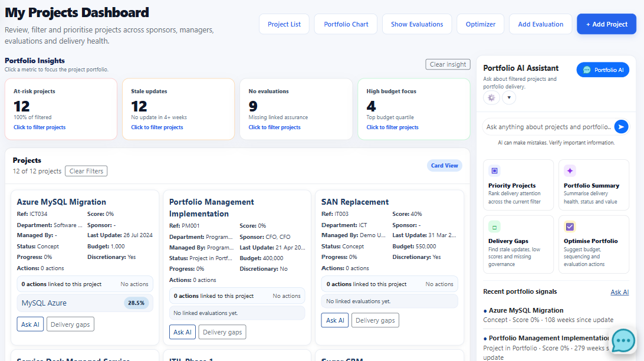The height and width of the screenshot is (361, 644).
Task: Clear Filters in the Projects section
Action: (86, 171)
